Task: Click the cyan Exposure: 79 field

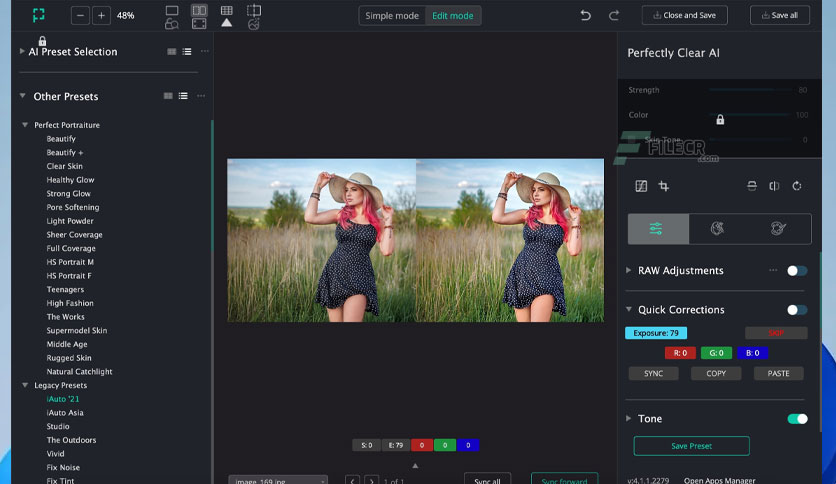Action: click(x=656, y=333)
